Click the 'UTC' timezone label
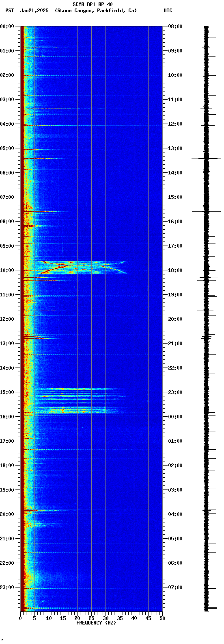The width and height of the screenshot is (224, 644). point(168,11)
